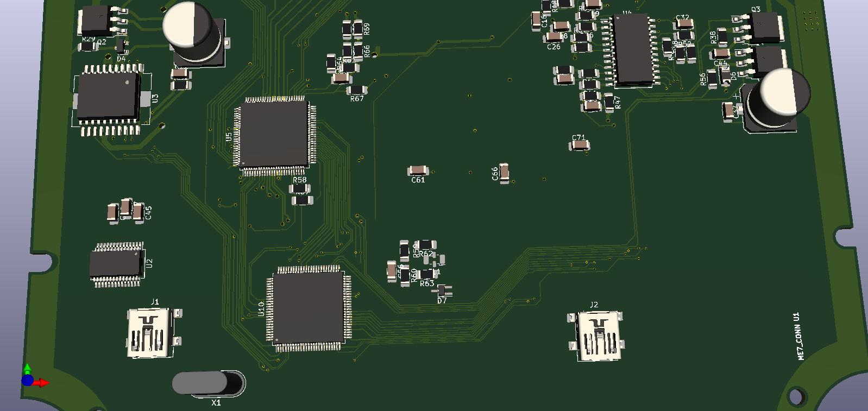Select the C61 capacitor

(x=418, y=171)
